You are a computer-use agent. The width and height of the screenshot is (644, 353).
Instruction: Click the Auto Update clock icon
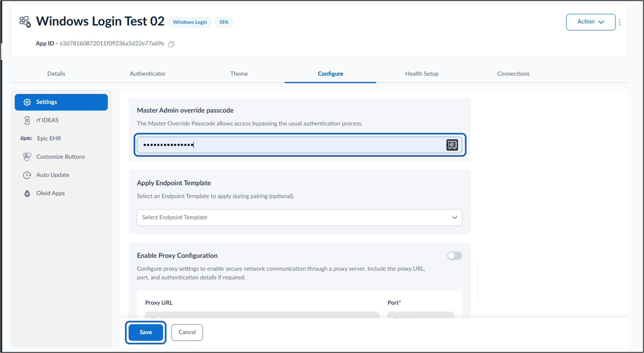[x=27, y=175]
